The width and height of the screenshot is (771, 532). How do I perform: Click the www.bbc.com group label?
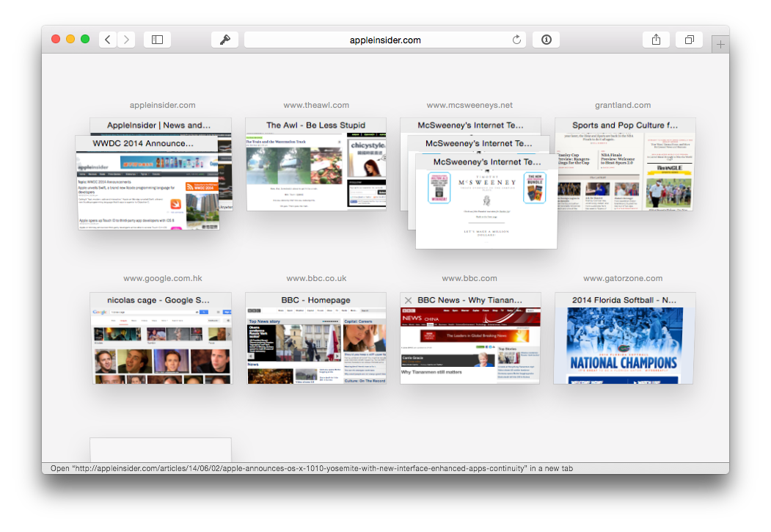(469, 278)
